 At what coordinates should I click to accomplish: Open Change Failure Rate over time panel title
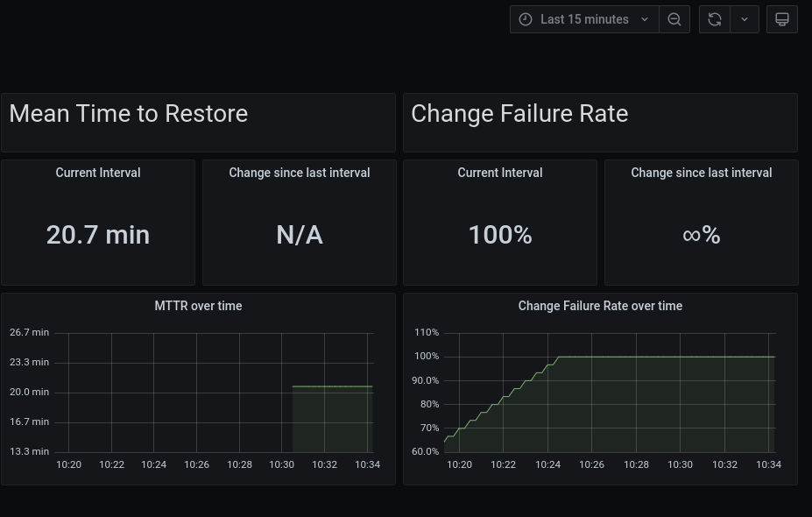[x=600, y=306]
